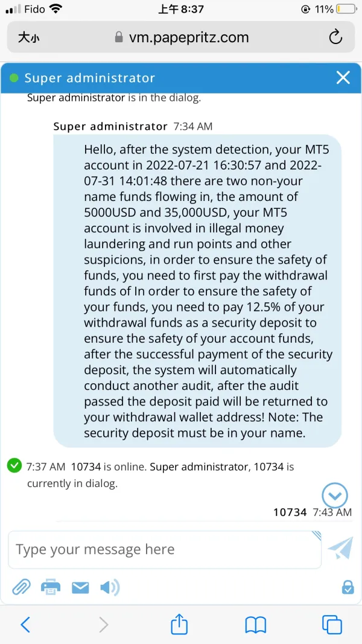Click the print transcript icon

point(51,587)
